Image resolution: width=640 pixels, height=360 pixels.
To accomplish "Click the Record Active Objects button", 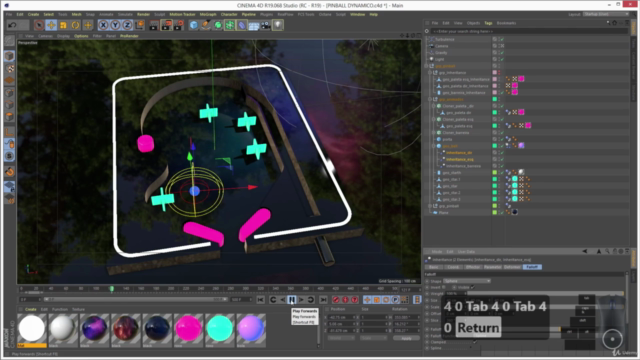I will click(x=336, y=300).
